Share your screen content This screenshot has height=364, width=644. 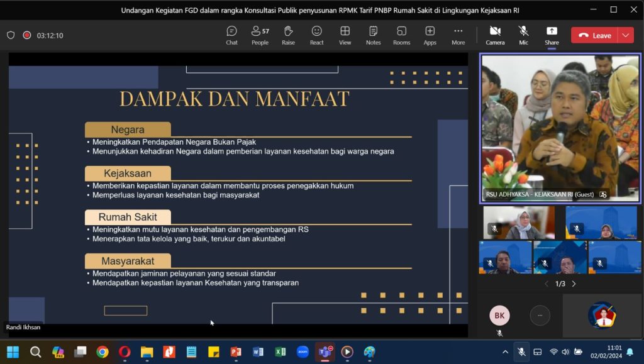click(x=552, y=35)
